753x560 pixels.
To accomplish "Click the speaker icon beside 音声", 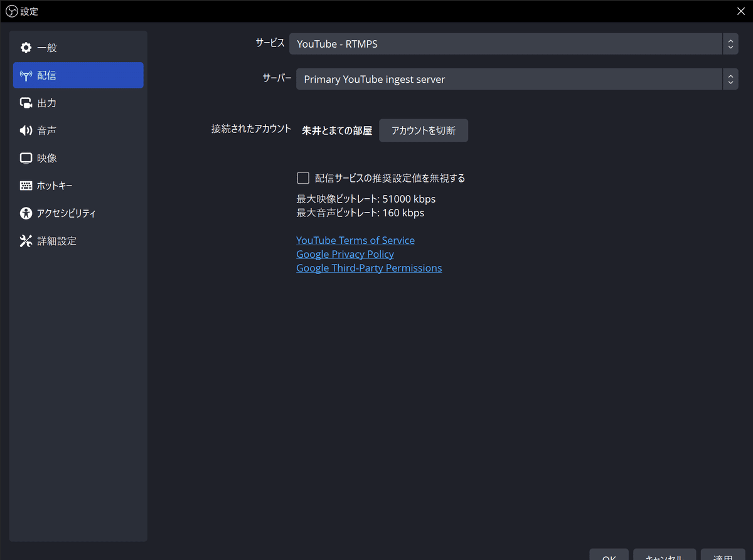I will [26, 130].
